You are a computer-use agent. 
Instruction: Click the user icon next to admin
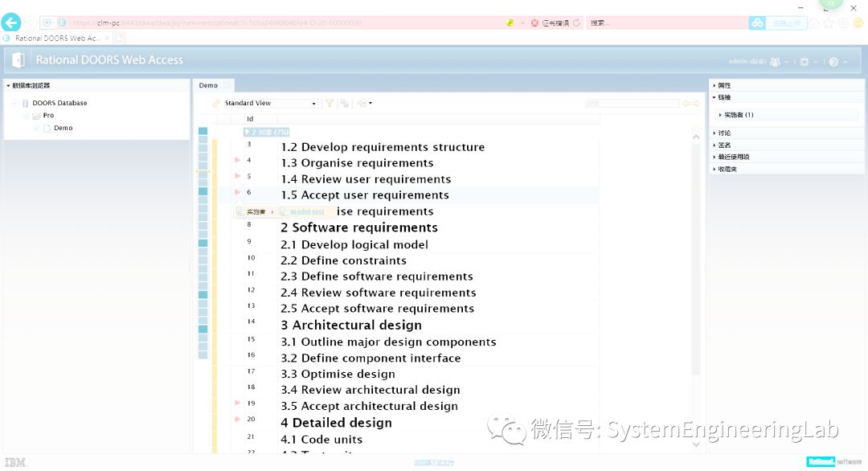point(776,61)
